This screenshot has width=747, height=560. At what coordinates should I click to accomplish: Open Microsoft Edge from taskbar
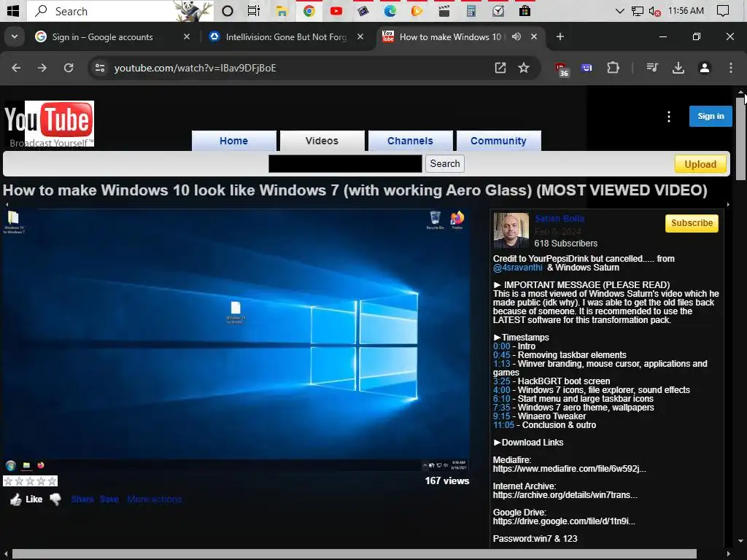(390, 11)
